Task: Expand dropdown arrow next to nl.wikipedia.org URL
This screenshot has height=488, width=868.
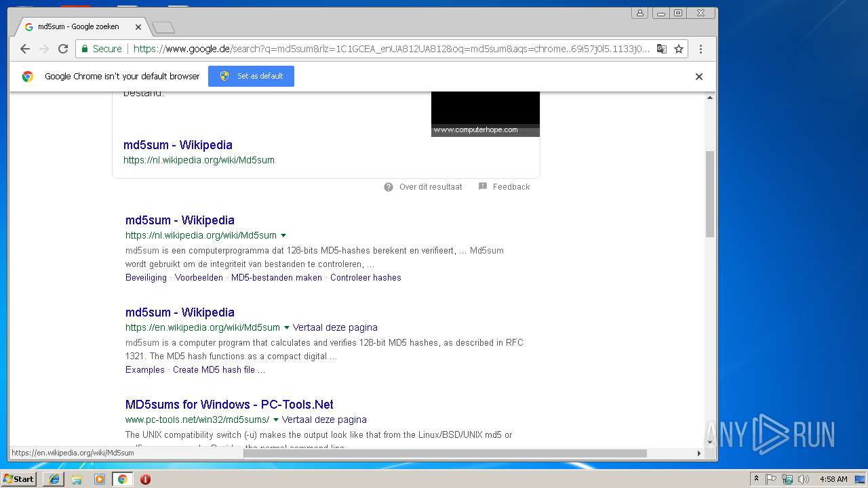Action: click(x=283, y=235)
